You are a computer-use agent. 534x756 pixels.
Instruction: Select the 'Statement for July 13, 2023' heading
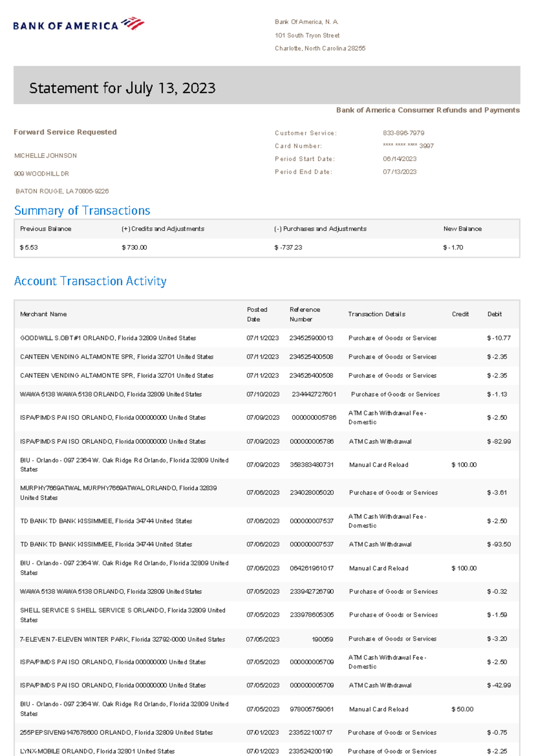coord(122,88)
